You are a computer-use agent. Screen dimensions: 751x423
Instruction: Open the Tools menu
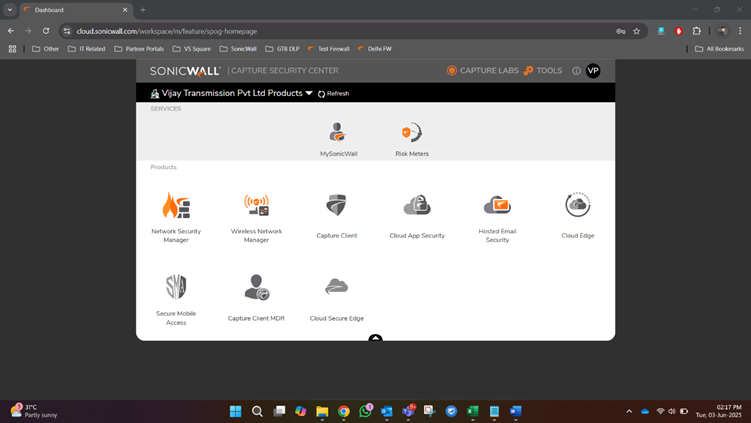click(x=543, y=70)
